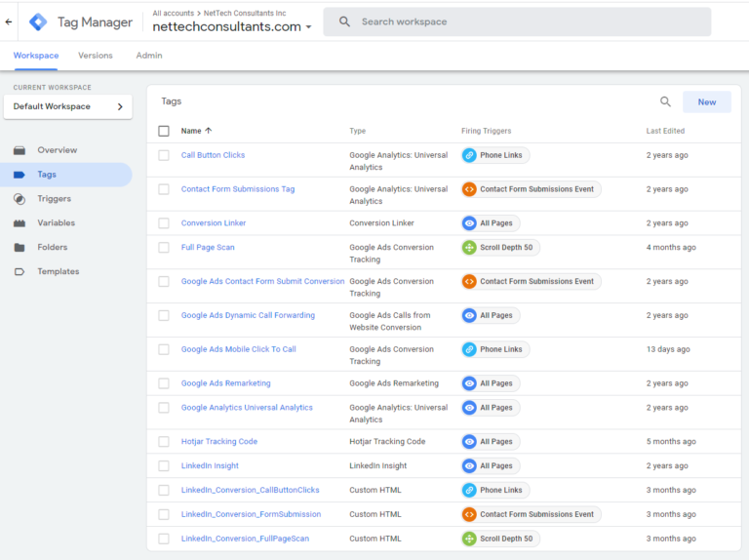Click the Search workspace input field

coord(527,21)
